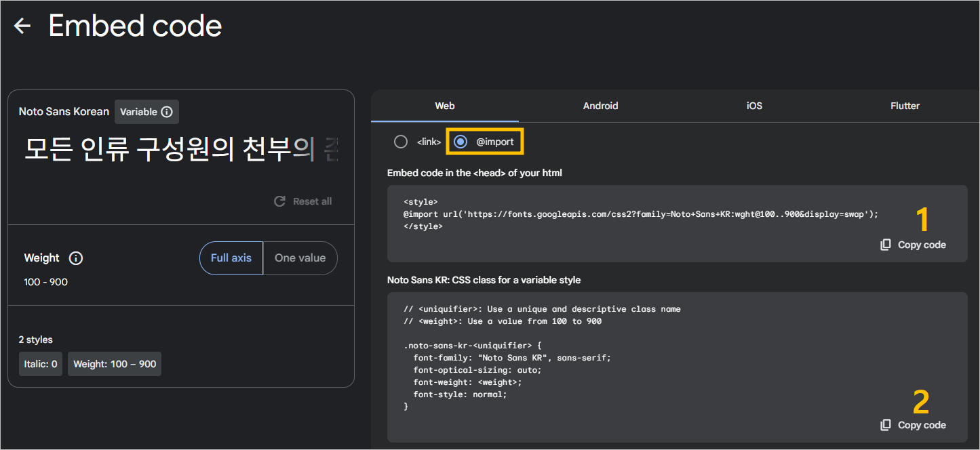Choose One value weight option
This screenshot has height=450, width=980.
[300, 258]
